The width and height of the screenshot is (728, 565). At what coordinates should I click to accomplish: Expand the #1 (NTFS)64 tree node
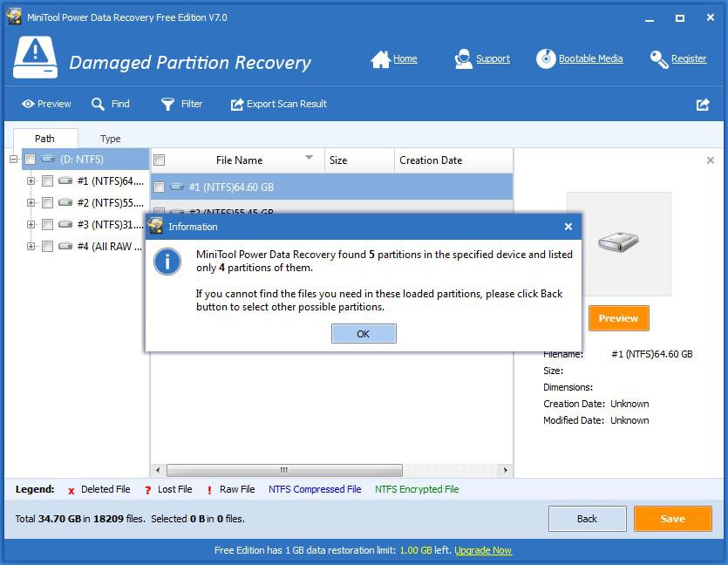[31, 180]
